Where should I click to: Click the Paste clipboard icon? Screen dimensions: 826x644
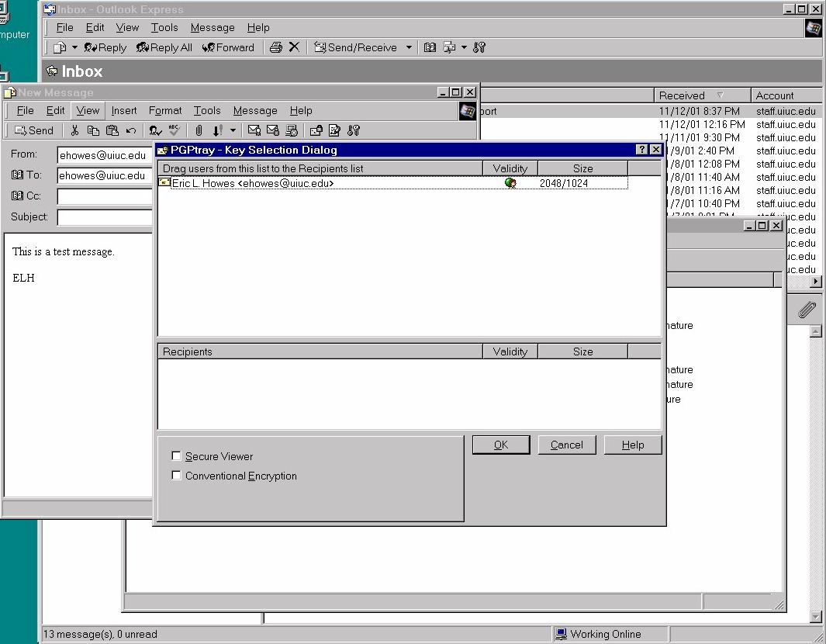click(112, 130)
